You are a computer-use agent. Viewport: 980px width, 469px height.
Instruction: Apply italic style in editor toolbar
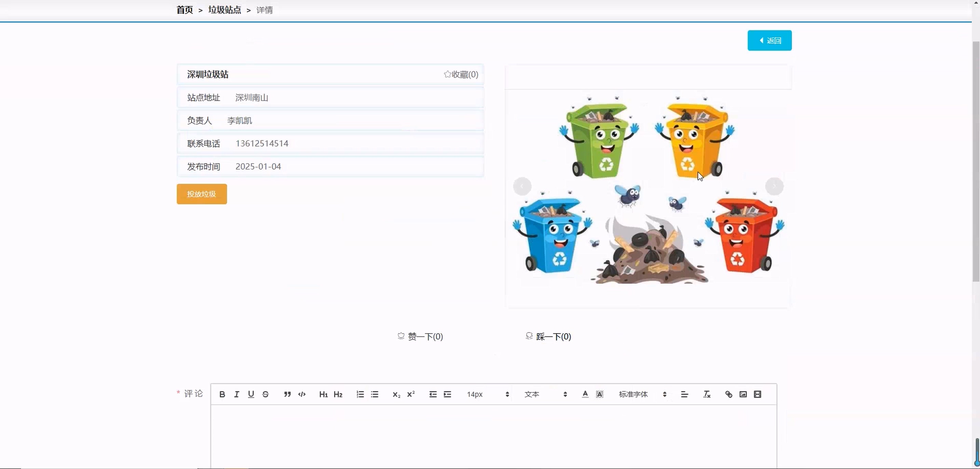tap(237, 394)
